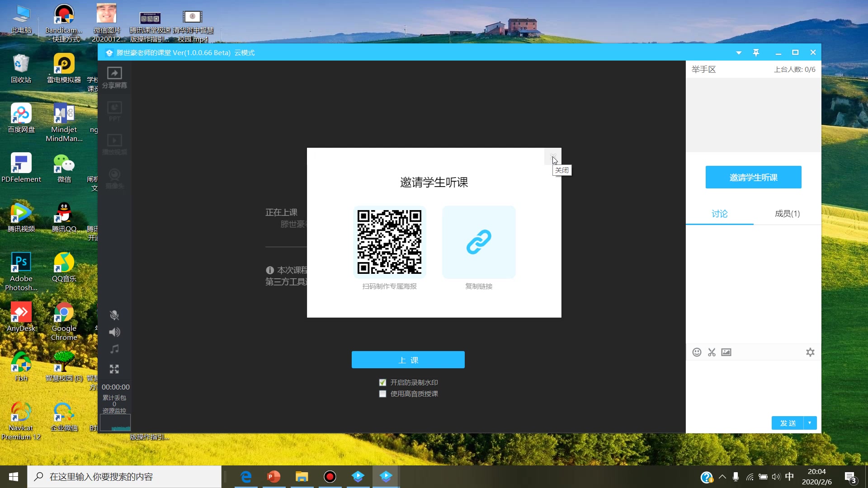This screenshot has width=868, height=488.
Task: Open the emoji picker in chat
Action: click(697, 352)
